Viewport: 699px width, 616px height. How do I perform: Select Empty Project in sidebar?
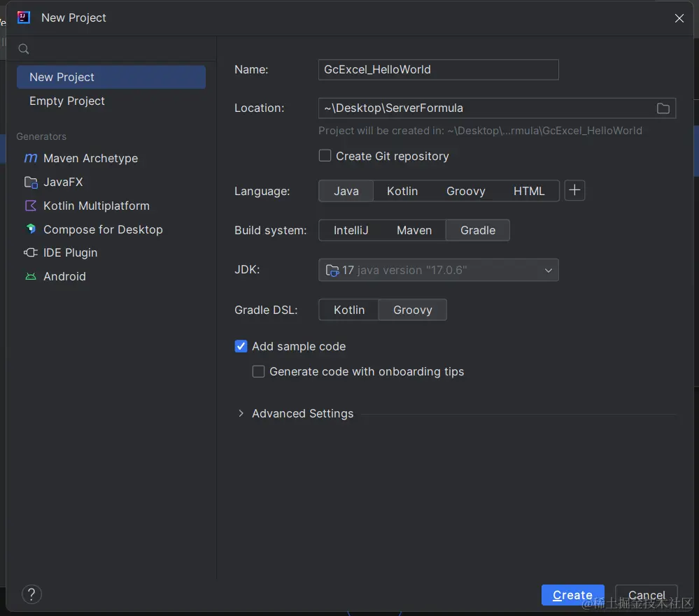click(x=111, y=101)
